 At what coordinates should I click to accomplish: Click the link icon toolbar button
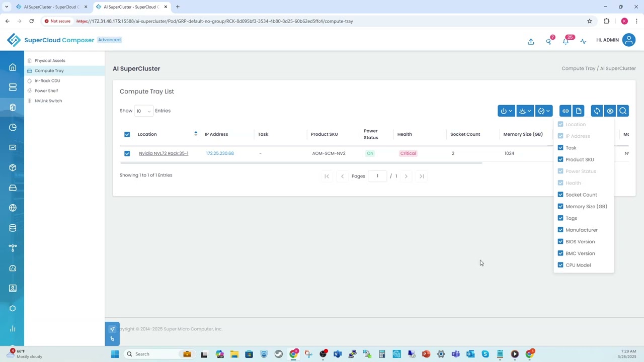566,111
